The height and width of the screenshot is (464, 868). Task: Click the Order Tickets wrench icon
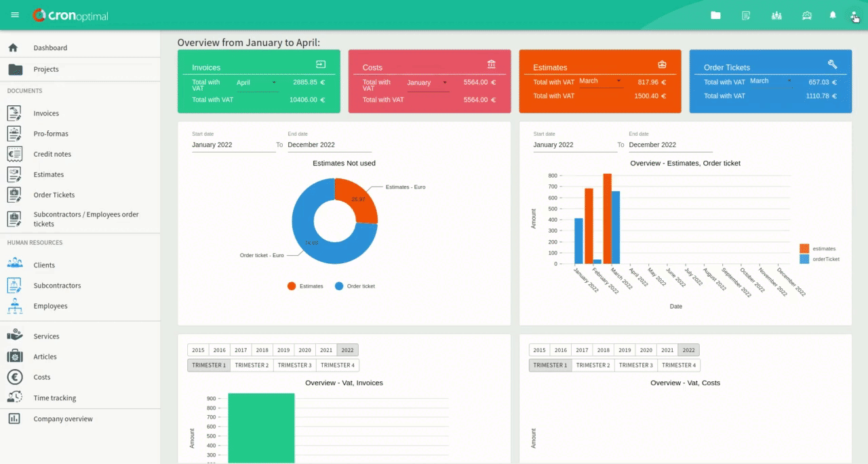click(833, 64)
